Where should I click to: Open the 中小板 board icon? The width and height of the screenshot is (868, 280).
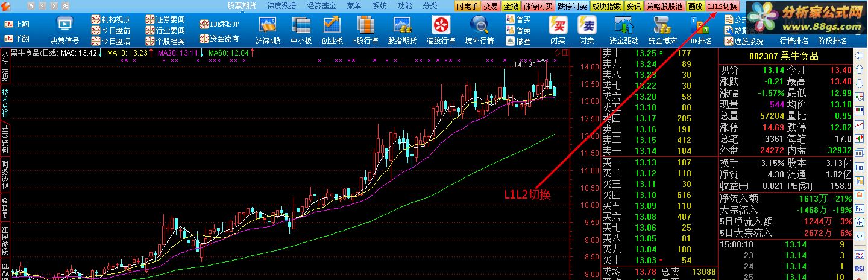[x=300, y=24]
